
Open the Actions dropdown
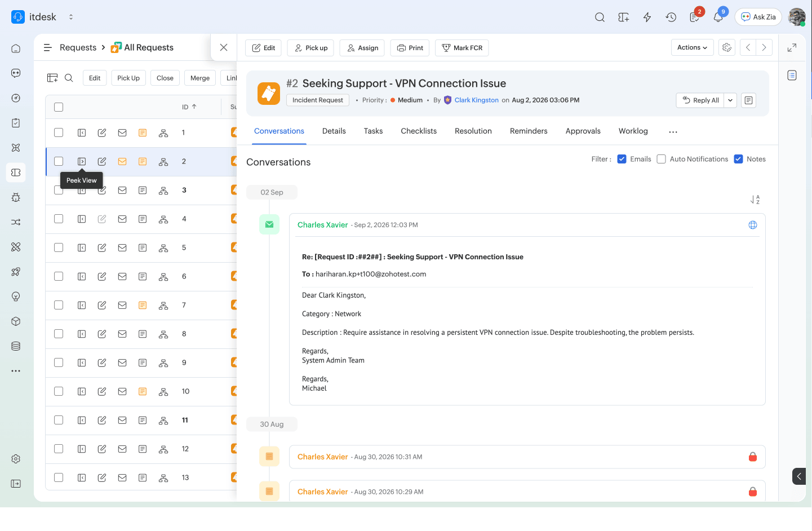click(692, 47)
